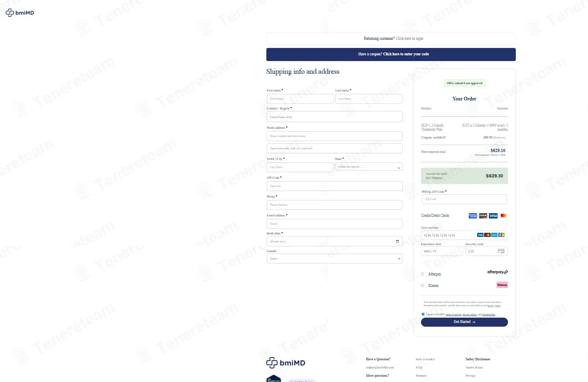Click the Mastercard icon beside Credit/Debit Cards
The image size is (588, 382).
point(503,216)
